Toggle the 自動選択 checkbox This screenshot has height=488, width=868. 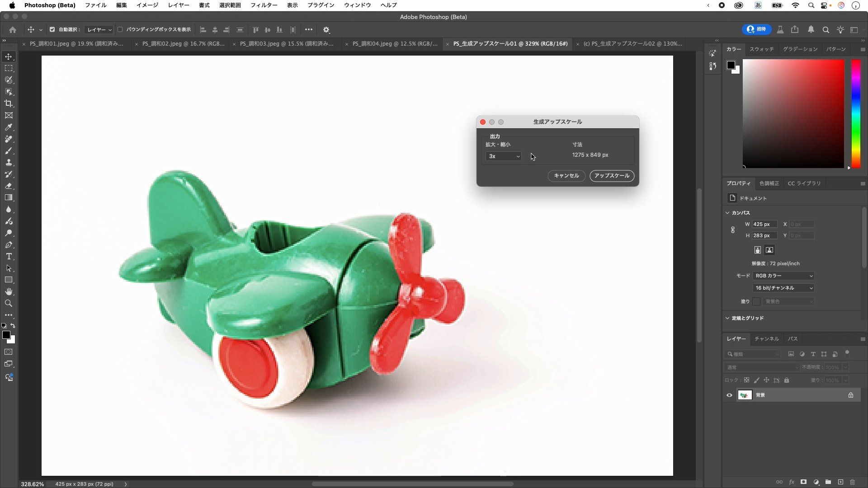[x=52, y=29]
